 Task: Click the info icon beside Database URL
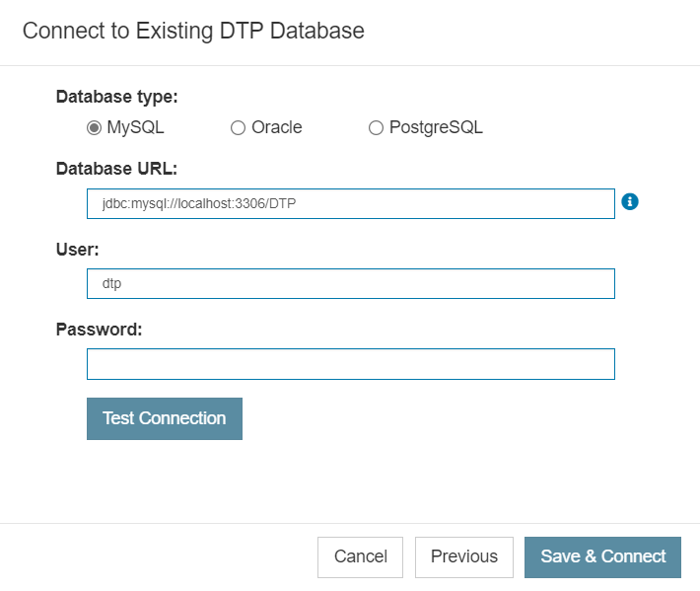click(630, 202)
